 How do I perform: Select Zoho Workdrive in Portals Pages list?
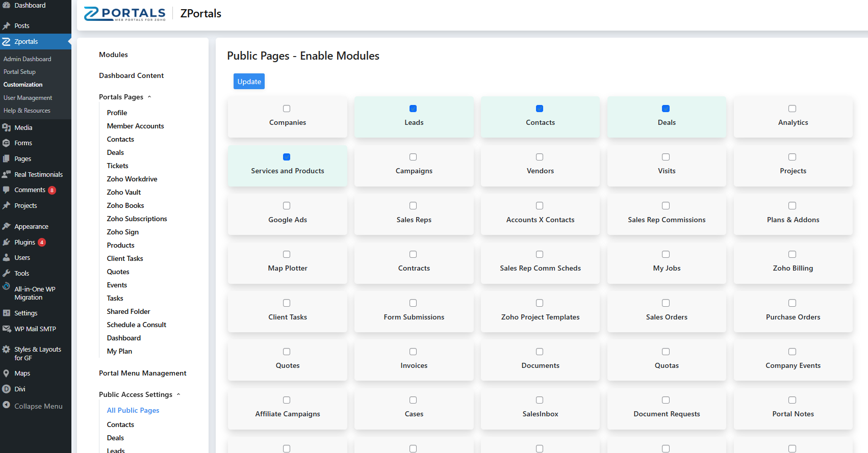[132, 179]
